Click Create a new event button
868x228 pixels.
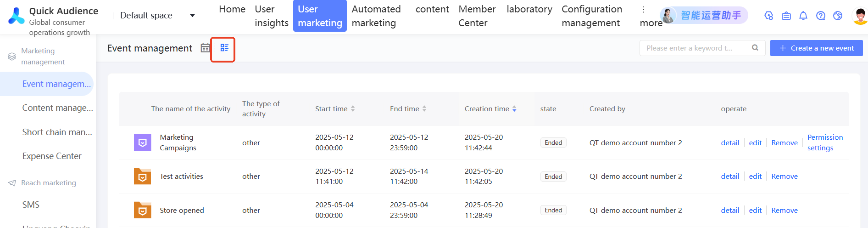pos(816,48)
